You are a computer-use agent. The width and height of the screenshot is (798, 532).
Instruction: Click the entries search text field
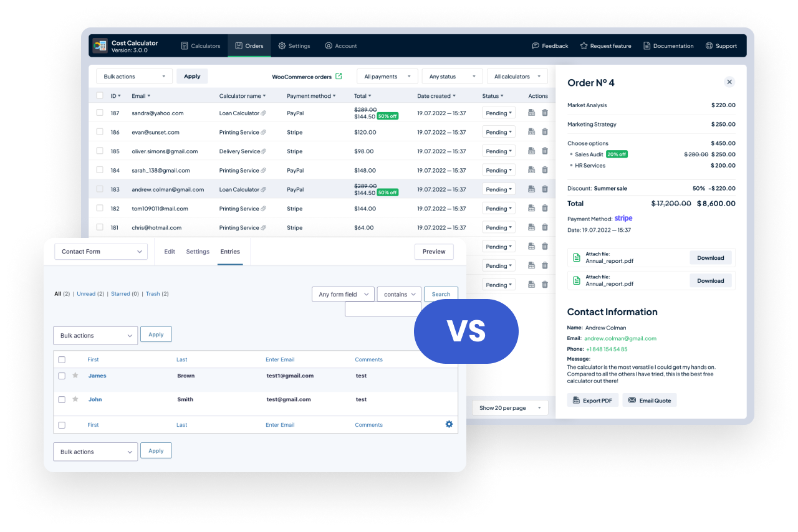383,309
